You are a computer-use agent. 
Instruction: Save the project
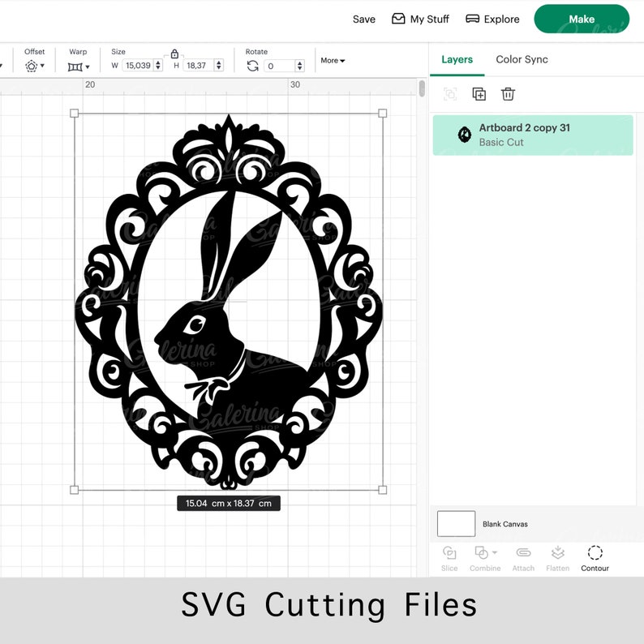[364, 19]
